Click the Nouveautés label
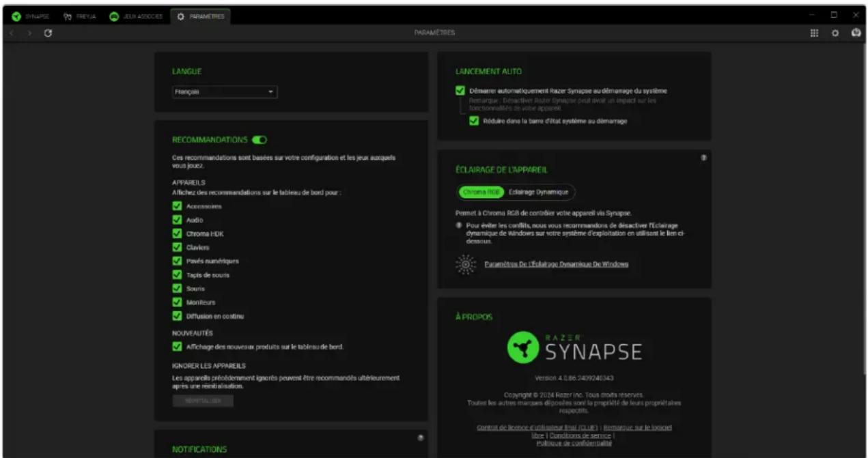Screen dimensions: 868x458 (193, 333)
